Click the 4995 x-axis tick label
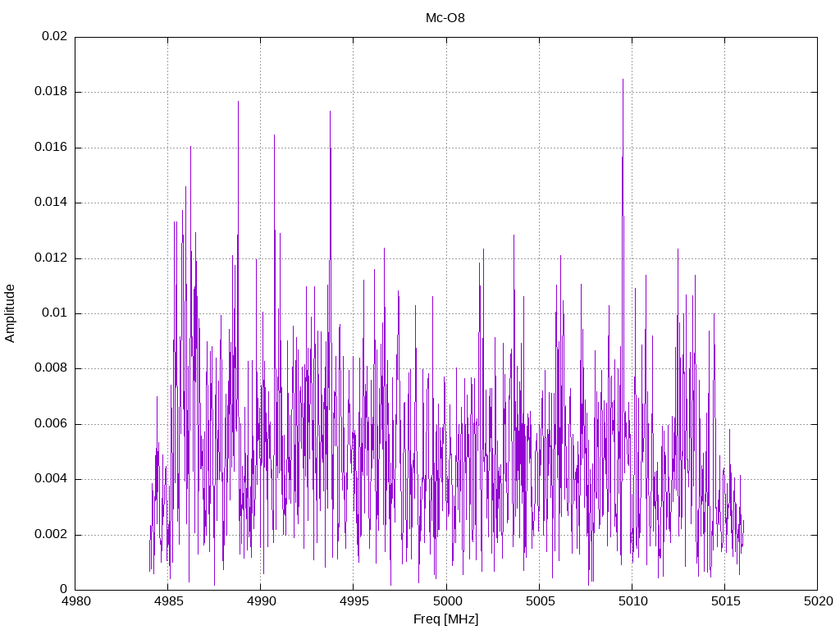 tap(354, 601)
